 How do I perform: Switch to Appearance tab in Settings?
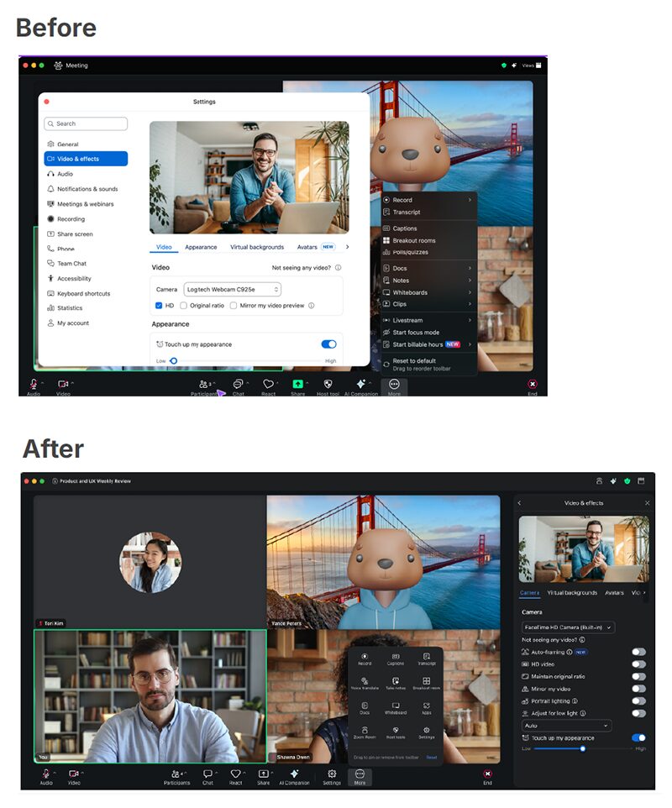tap(201, 247)
